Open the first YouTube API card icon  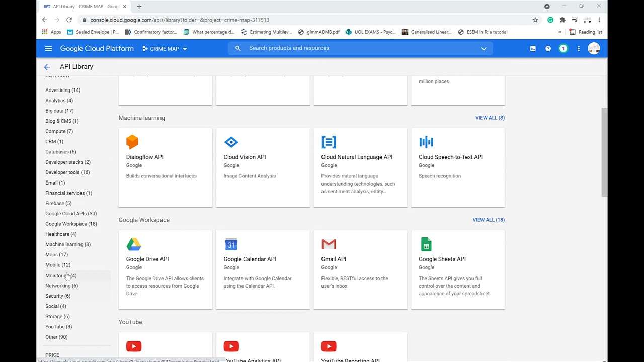(134, 346)
